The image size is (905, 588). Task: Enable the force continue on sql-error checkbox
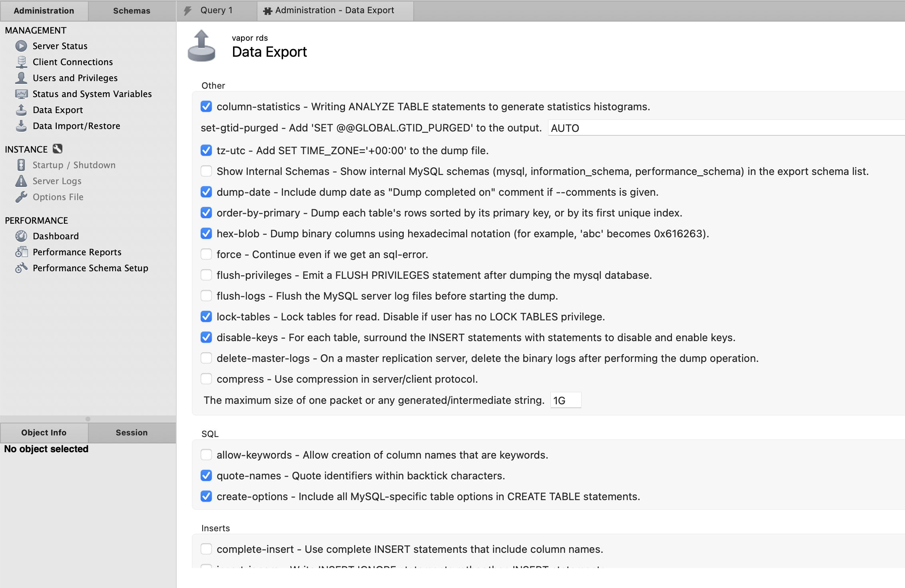pos(206,254)
